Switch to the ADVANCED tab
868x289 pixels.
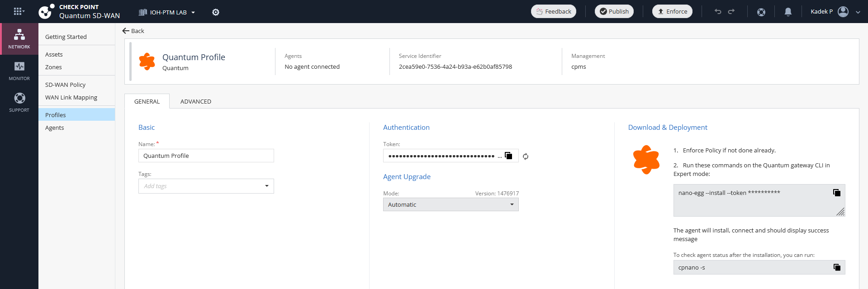click(x=195, y=101)
